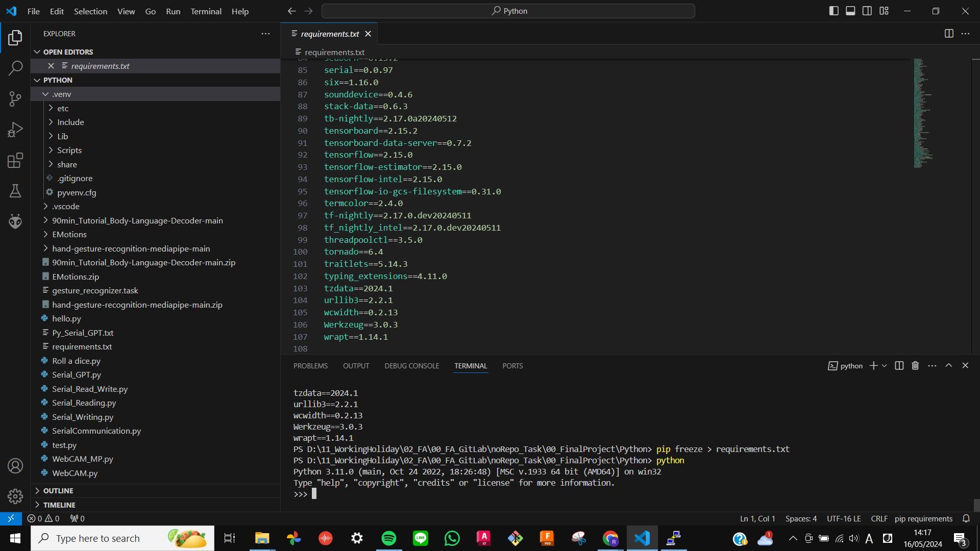Open notifications bell in status bar
The image size is (980, 551).
pyautogui.click(x=966, y=518)
